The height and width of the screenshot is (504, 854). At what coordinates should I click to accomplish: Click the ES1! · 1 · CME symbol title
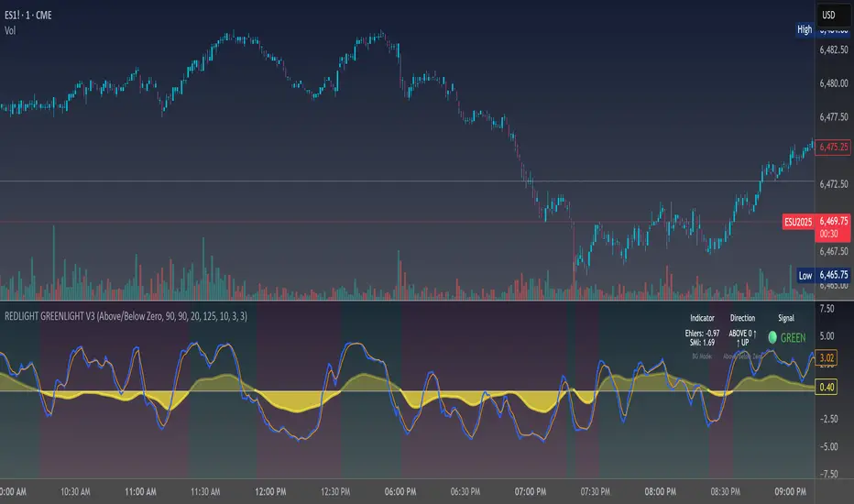coord(28,16)
